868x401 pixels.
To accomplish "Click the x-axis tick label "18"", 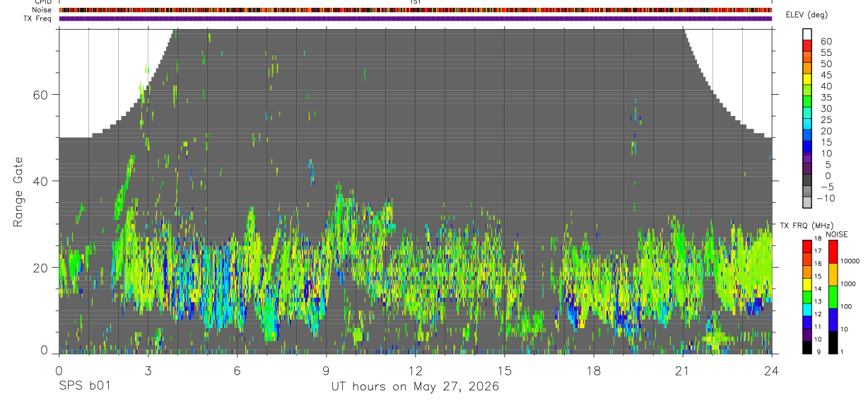I will (x=594, y=369).
